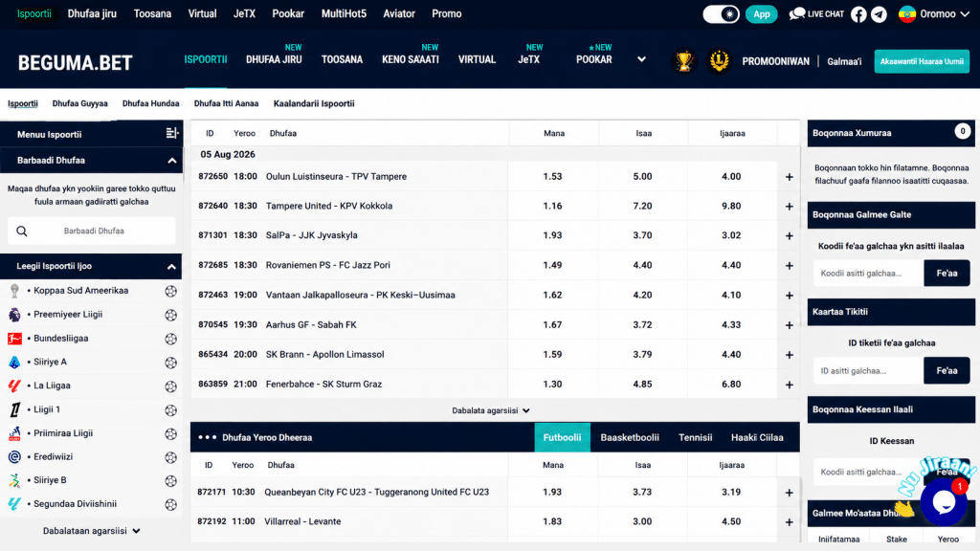Collapse the Menuu Ispoortii sidebar icon

(x=172, y=133)
